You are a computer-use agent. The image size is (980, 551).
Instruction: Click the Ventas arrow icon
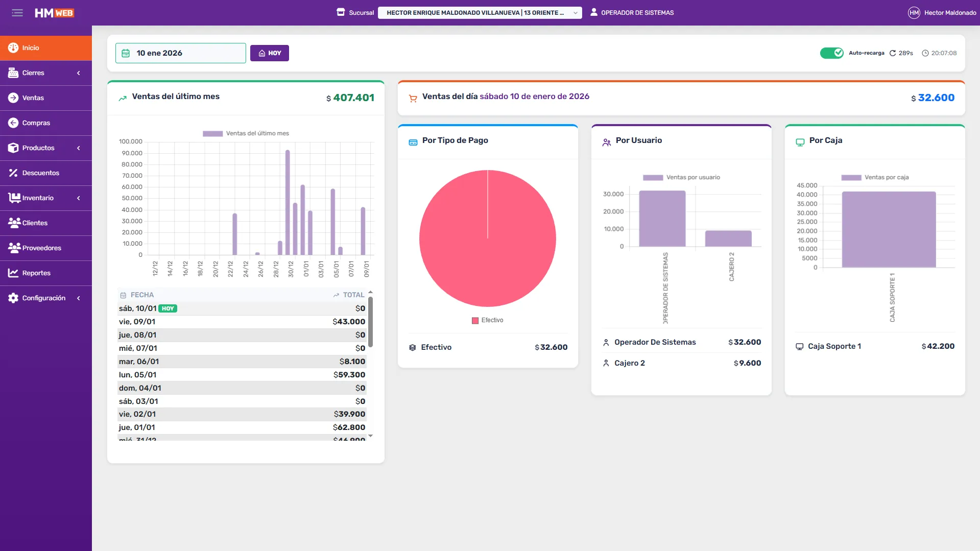point(13,98)
